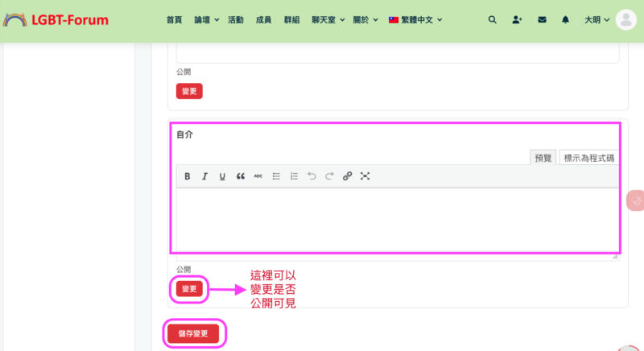Open the 繁體中文 language selector
Viewport: 644px width, 351px height.
pos(419,20)
